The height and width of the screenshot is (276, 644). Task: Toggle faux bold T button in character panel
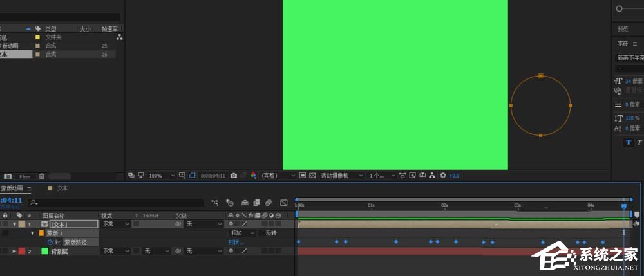[628, 142]
